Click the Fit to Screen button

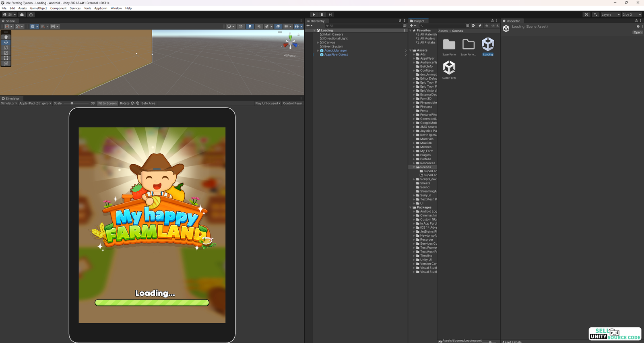(107, 103)
